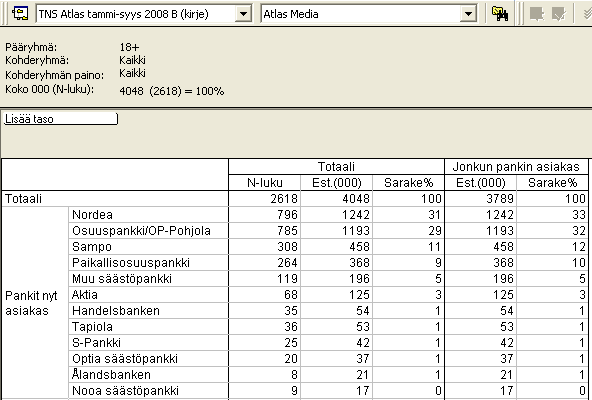Select the Aktia row label
This screenshot has width=592, height=400.
tap(149, 295)
